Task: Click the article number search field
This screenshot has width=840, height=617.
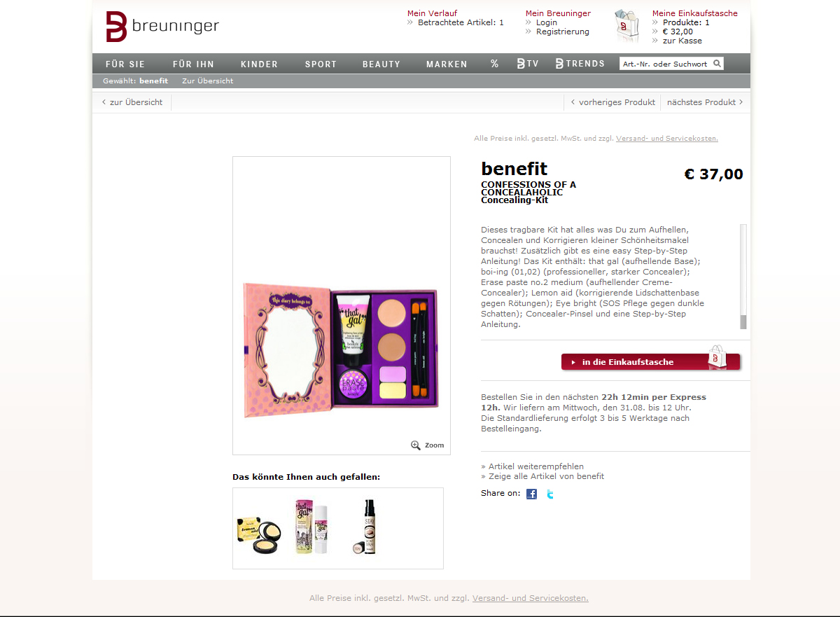Action: [x=666, y=64]
